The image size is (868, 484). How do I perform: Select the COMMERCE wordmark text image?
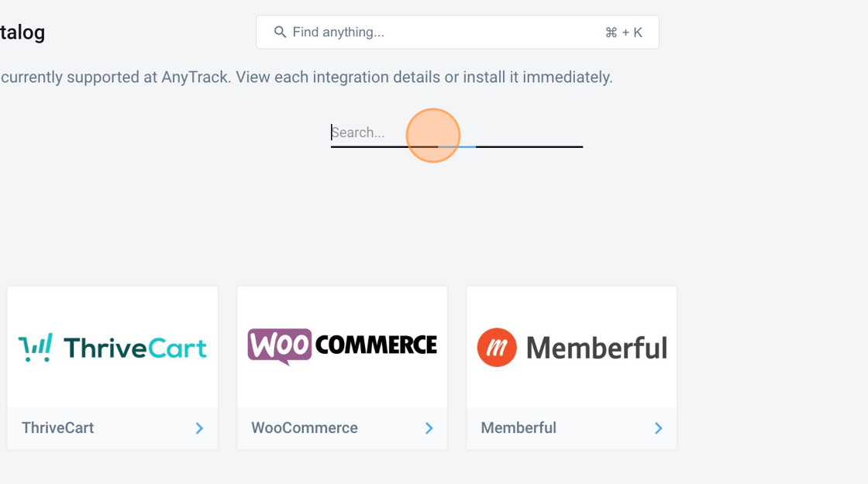pyautogui.click(x=376, y=345)
